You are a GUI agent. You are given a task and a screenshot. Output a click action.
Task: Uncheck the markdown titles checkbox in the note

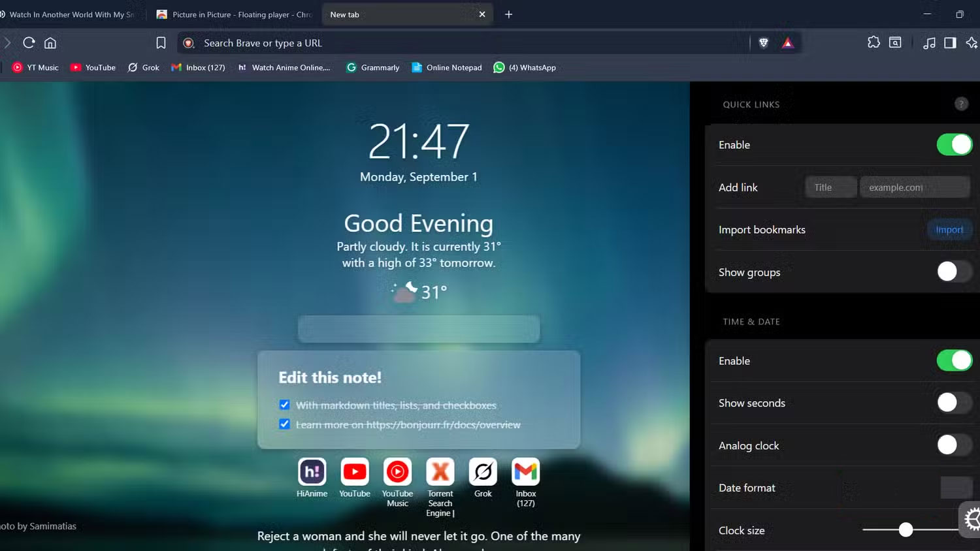(x=284, y=405)
